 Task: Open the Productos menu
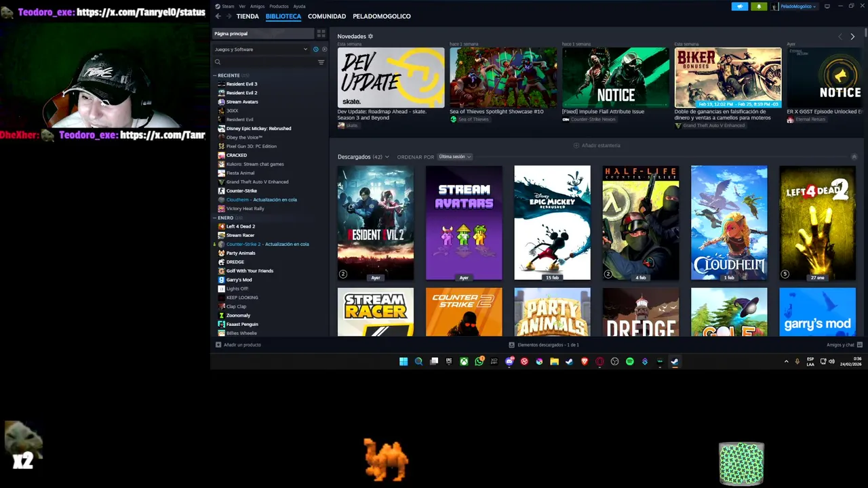[279, 6]
